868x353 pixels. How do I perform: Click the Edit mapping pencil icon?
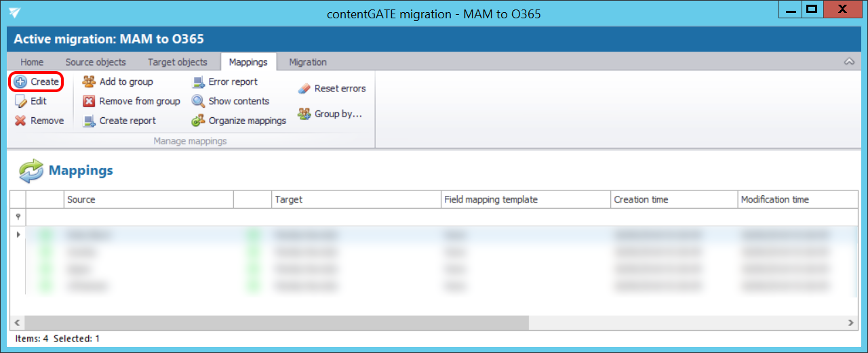tap(20, 101)
